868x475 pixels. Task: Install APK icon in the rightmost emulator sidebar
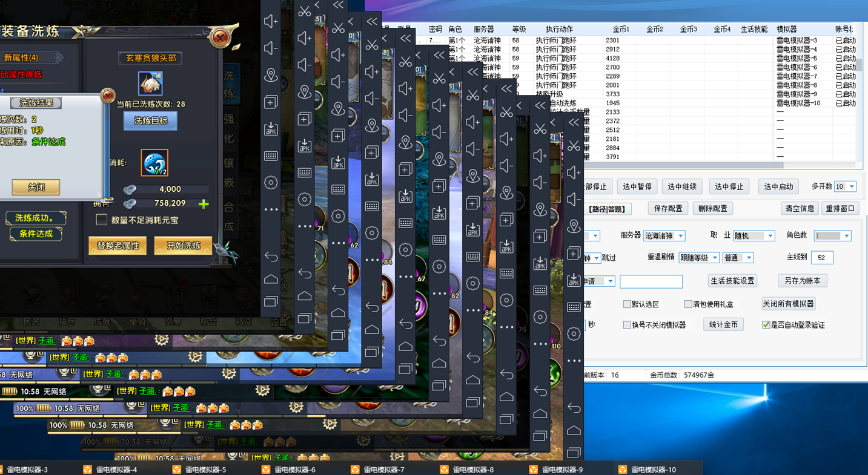click(x=574, y=280)
